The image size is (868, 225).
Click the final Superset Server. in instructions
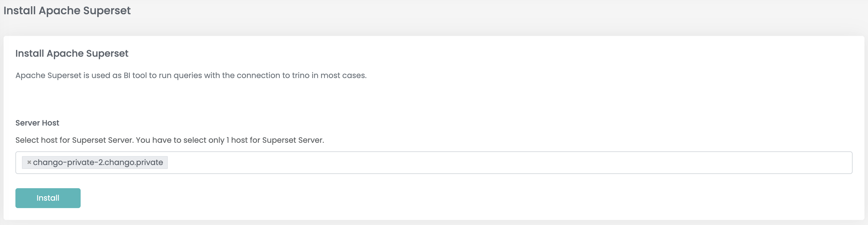tap(293, 140)
